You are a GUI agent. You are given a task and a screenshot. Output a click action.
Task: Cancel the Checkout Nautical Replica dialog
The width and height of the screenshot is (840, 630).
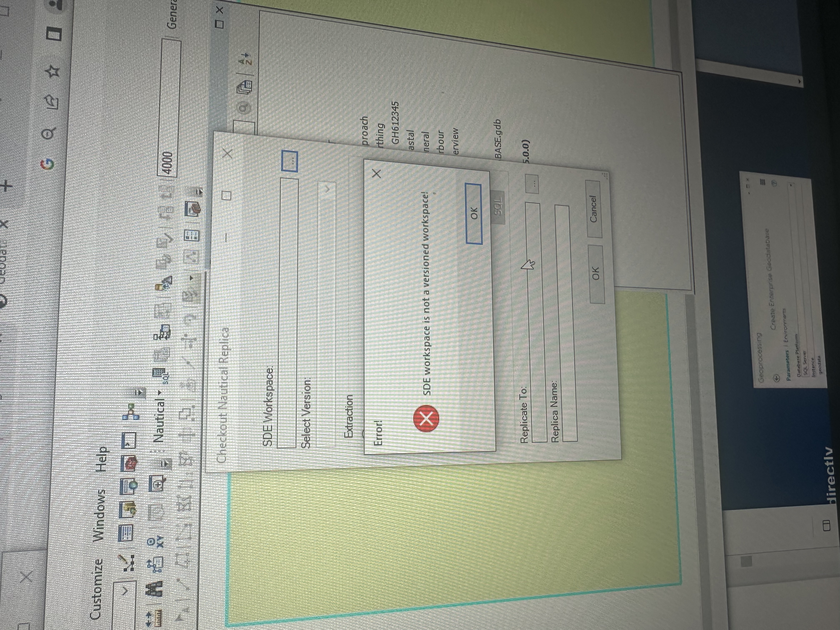click(x=593, y=209)
